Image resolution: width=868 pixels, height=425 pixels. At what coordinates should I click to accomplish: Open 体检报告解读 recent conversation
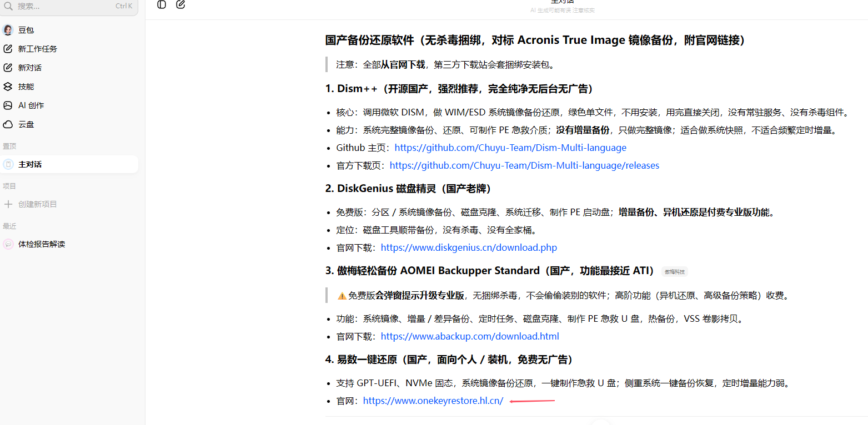point(69,244)
